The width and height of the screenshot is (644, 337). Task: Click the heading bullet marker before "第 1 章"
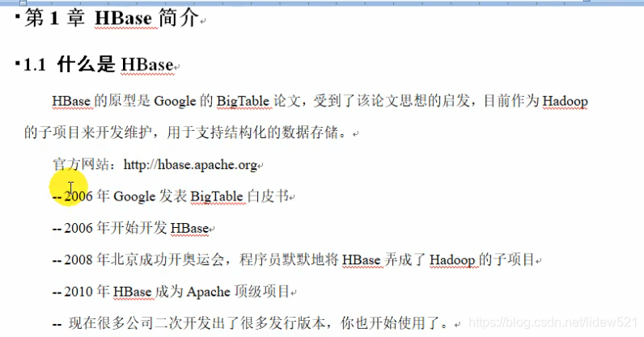(x=17, y=17)
